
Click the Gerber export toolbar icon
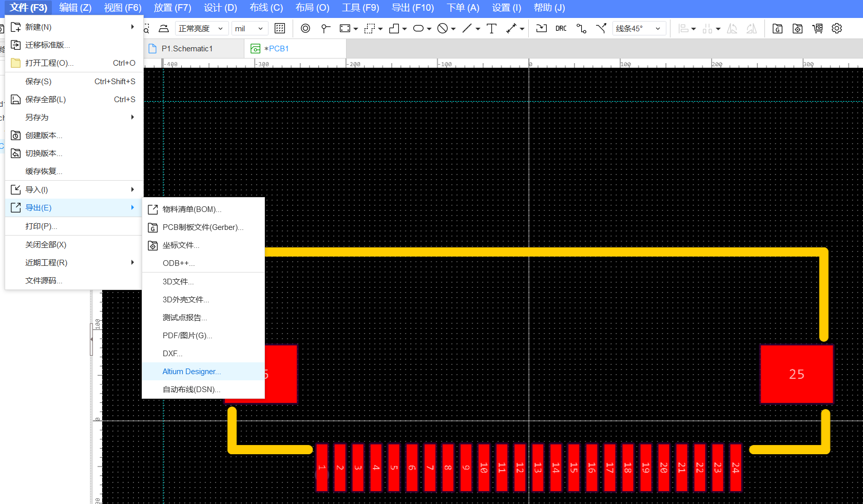coord(777,29)
